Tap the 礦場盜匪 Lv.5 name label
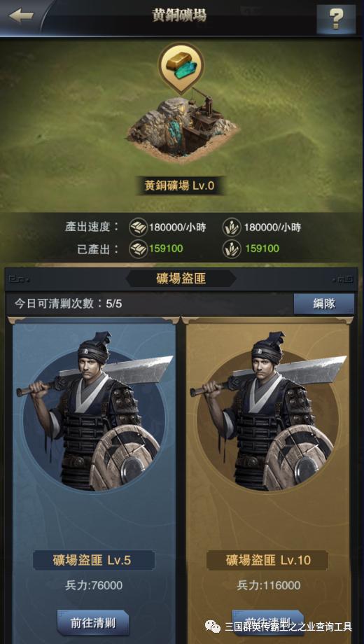This screenshot has width=364, height=644. click(94, 560)
